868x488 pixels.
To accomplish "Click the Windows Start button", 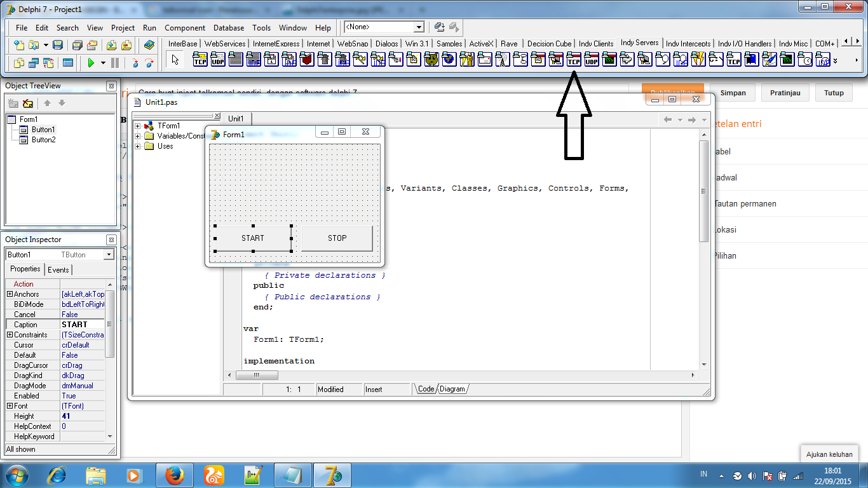I will pyautogui.click(x=17, y=475).
